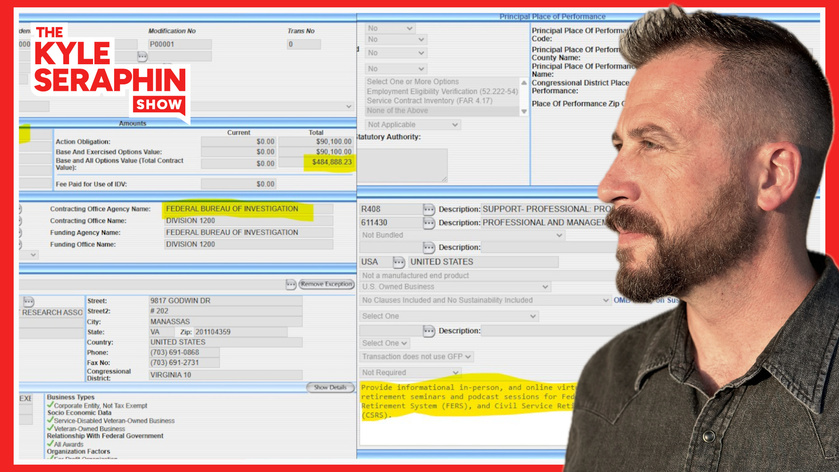Click the City field showing MANASSAS
This screenshot has width=839, height=472.
point(225,322)
